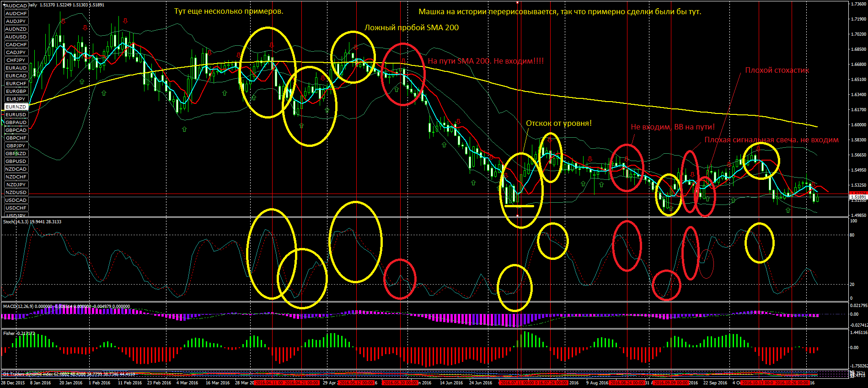The height and width of the screenshot is (388, 868).
Task: Select text label 'Плохой стохастик'
Action: click(x=777, y=70)
